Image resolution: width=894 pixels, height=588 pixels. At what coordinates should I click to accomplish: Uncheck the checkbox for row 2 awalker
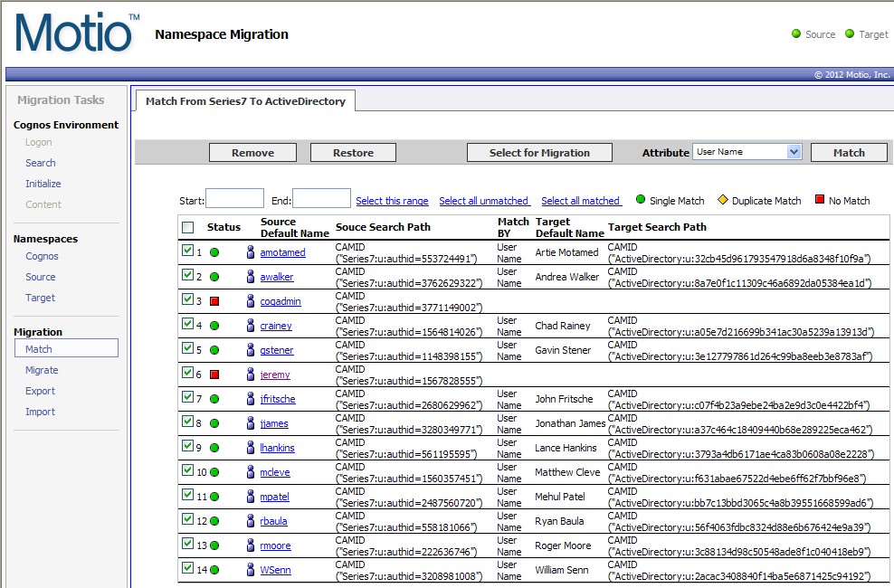[187, 275]
